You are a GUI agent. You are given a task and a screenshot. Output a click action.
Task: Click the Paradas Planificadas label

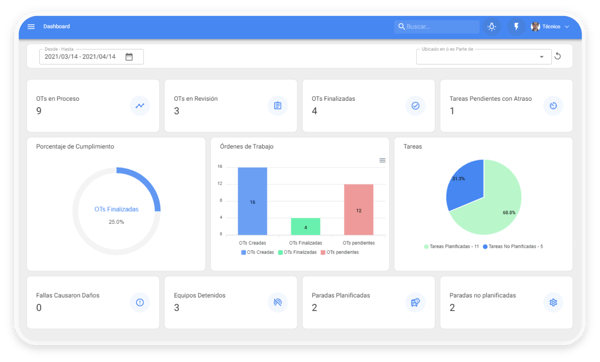pyautogui.click(x=341, y=295)
